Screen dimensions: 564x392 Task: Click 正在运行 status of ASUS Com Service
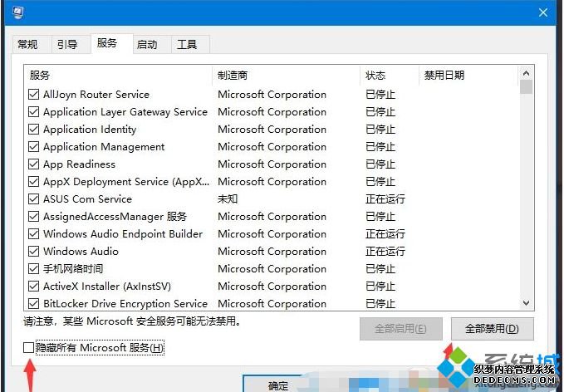385,198
